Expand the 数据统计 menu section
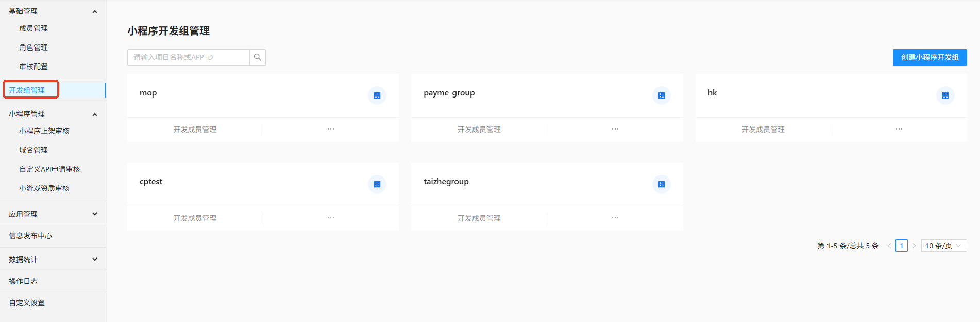Viewport: 980px width, 322px height. coord(95,259)
